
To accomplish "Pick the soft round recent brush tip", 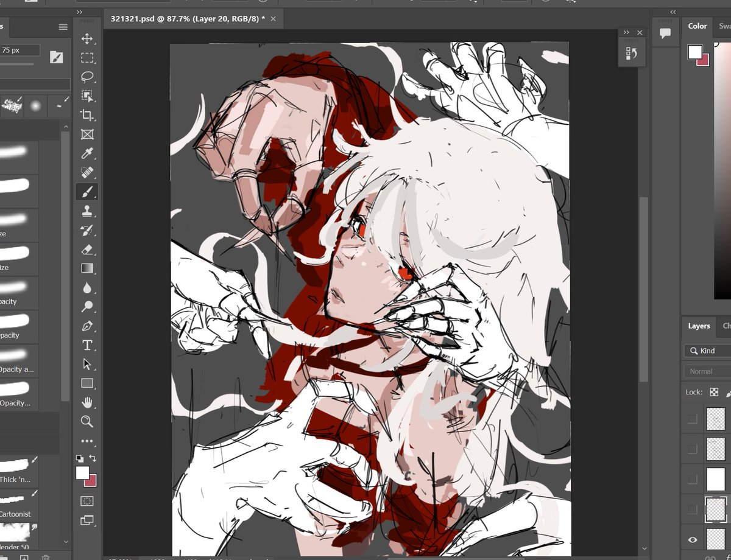I will pyautogui.click(x=35, y=106).
